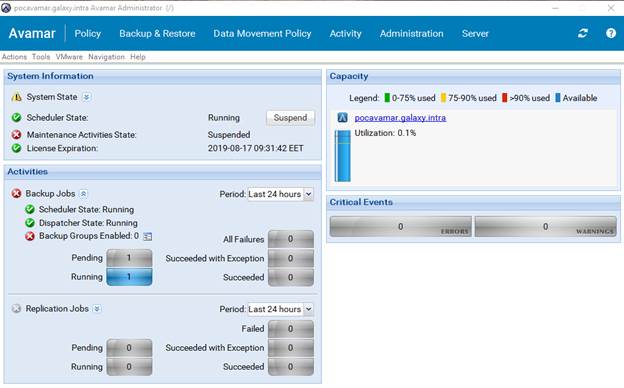
Task: Click the All Failures count box
Action: point(291,239)
